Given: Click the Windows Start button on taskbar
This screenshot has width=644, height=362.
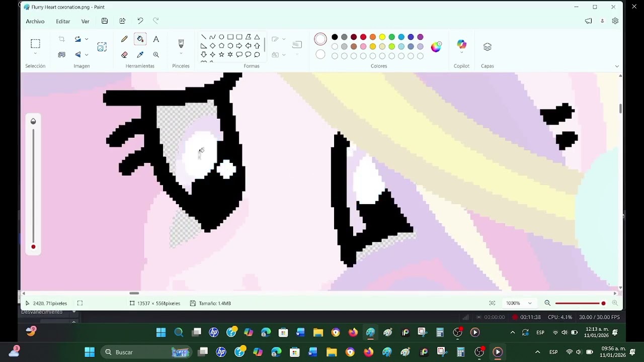Looking at the screenshot, I should coord(90,352).
